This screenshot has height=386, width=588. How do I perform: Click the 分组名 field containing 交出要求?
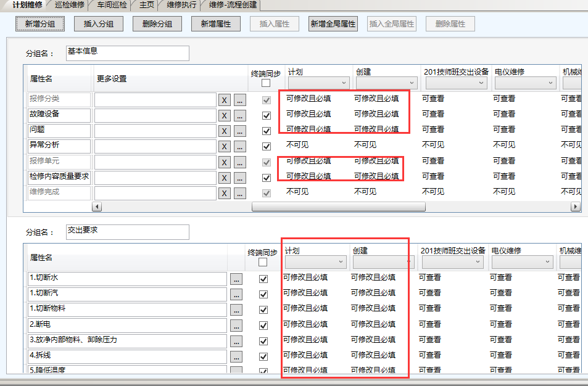pos(127,232)
